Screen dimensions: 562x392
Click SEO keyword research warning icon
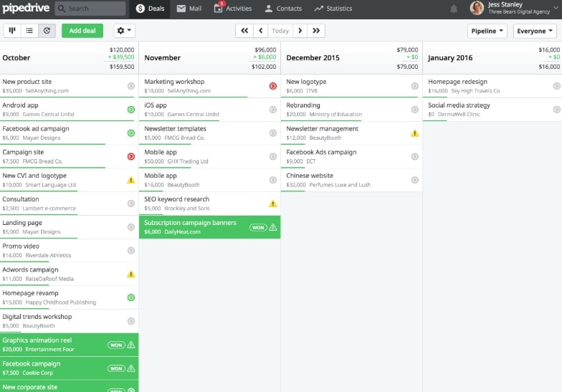coord(273,204)
